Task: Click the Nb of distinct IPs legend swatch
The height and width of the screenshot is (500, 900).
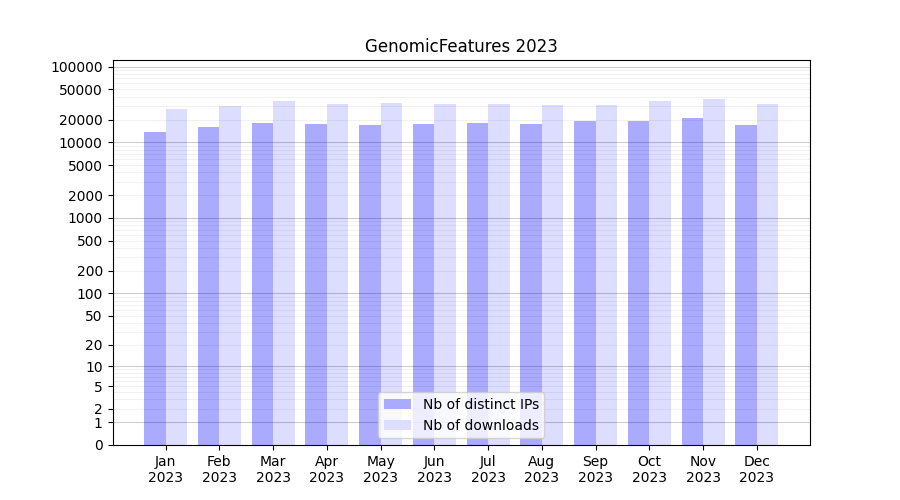Action: coord(398,404)
